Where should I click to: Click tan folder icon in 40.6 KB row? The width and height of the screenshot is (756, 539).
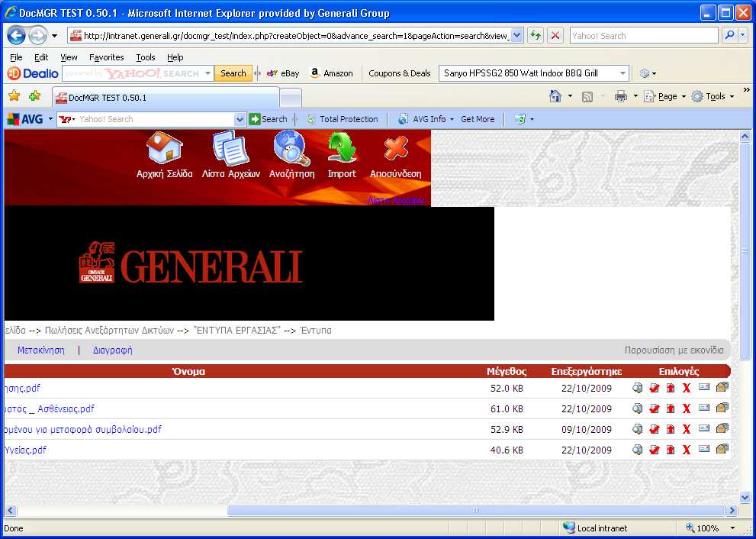coord(722,449)
